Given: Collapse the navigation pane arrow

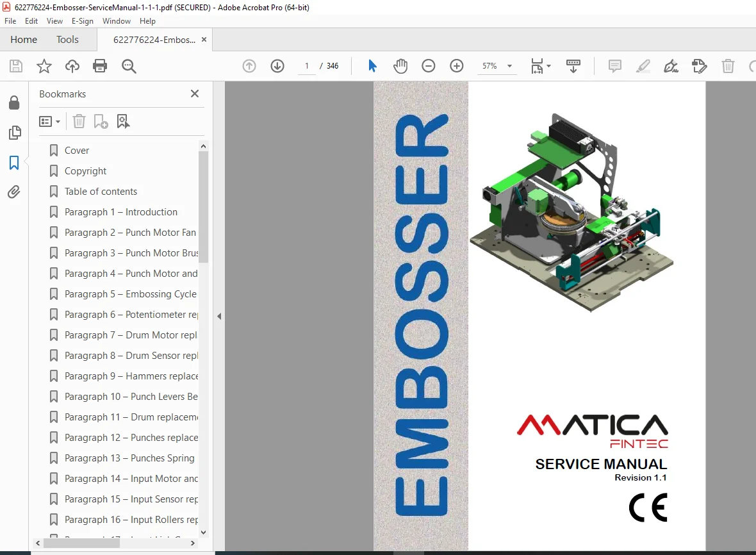Looking at the screenshot, I should (219, 317).
